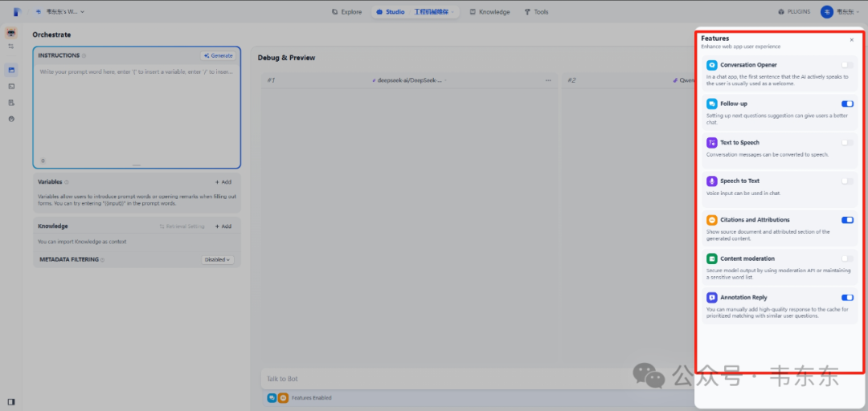
Task: Turn off Annotation Reply toggle
Action: [847, 297]
